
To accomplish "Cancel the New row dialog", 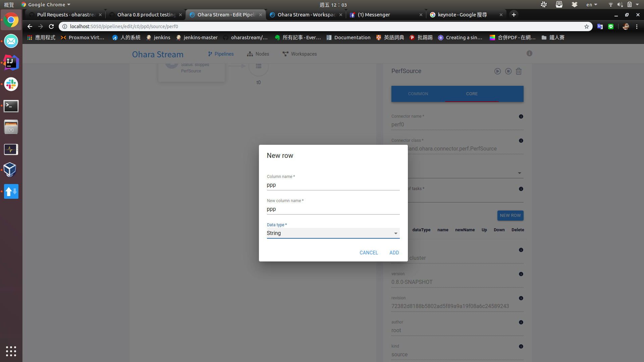I will point(369,253).
